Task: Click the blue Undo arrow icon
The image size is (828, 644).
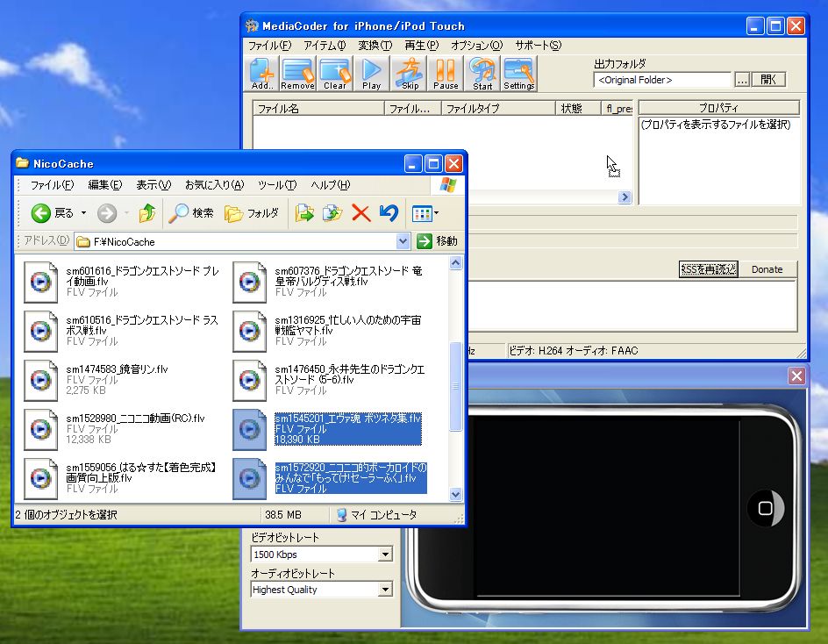Action: pyautogui.click(x=389, y=213)
